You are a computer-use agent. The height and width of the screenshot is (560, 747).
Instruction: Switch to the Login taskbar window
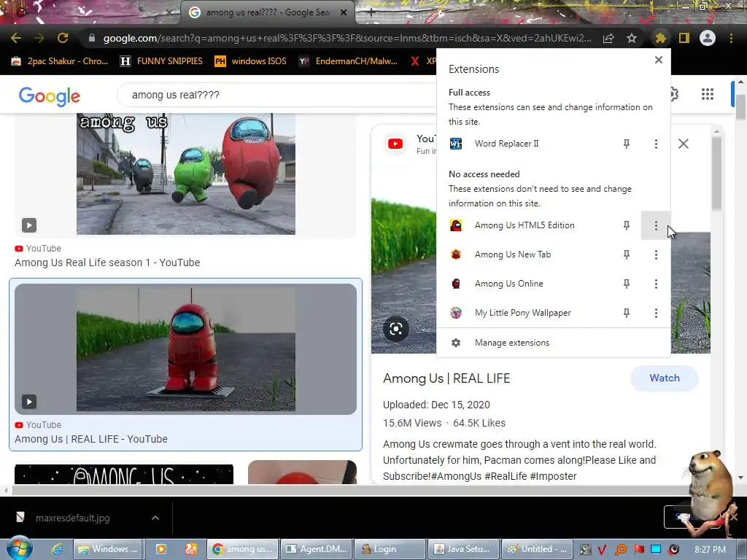click(x=390, y=549)
